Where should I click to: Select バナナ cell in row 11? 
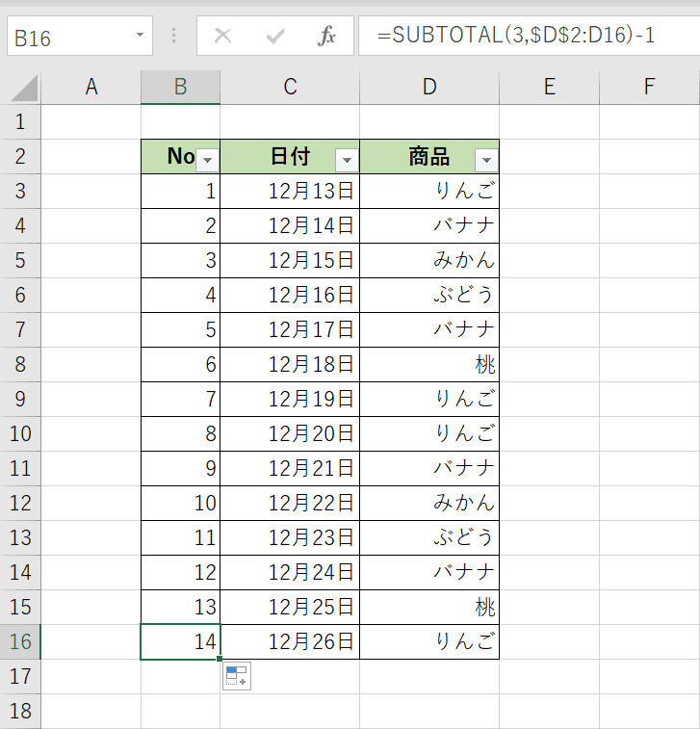(429, 469)
